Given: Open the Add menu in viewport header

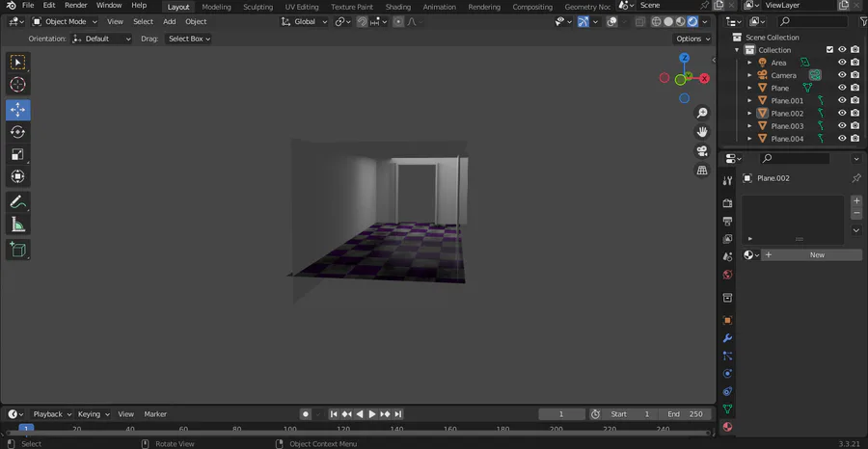Looking at the screenshot, I should (x=170, y=21).
